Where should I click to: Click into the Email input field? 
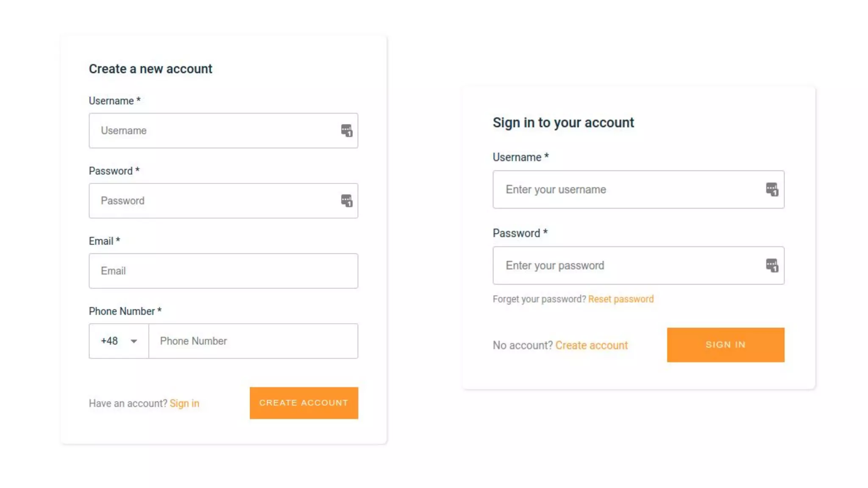click(x=223, y=271)
